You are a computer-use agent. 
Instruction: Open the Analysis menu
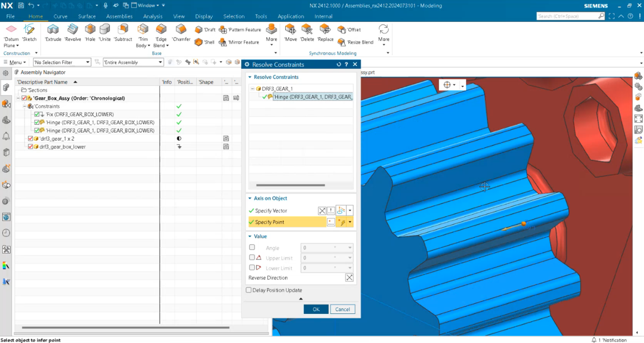152,16
